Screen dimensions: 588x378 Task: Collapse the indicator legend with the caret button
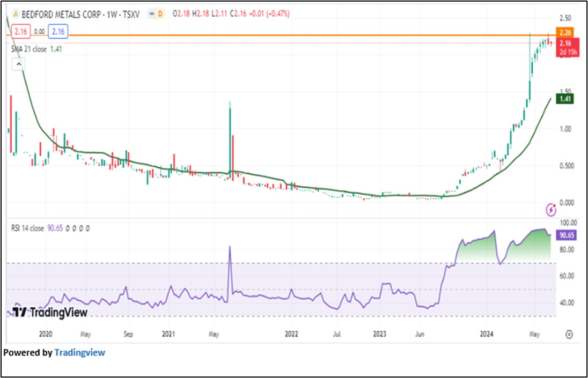point(18,64)
